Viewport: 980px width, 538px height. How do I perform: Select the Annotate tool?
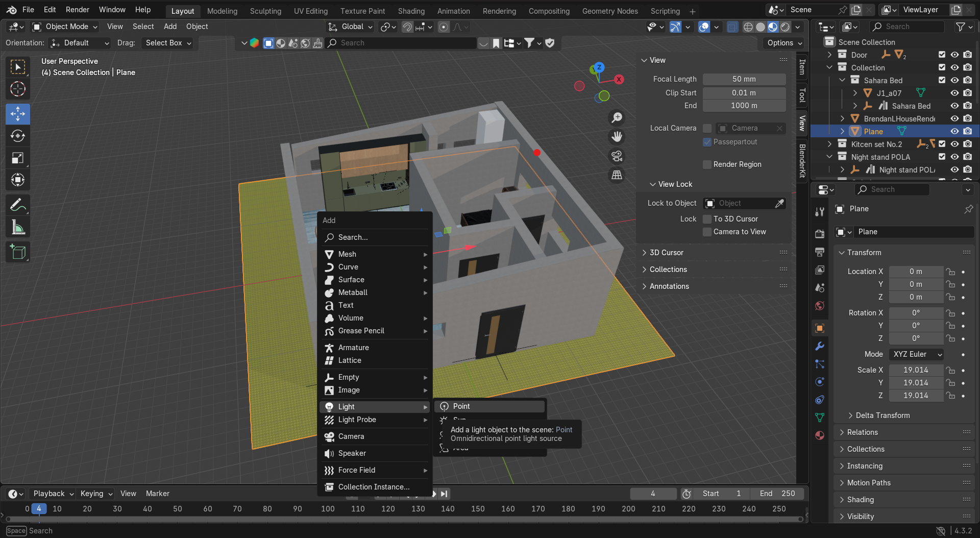pos(18,205)
